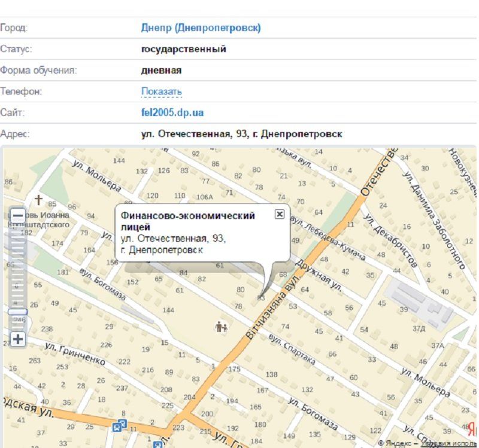Click the playground people icon on map

click(x=222, y=327)
